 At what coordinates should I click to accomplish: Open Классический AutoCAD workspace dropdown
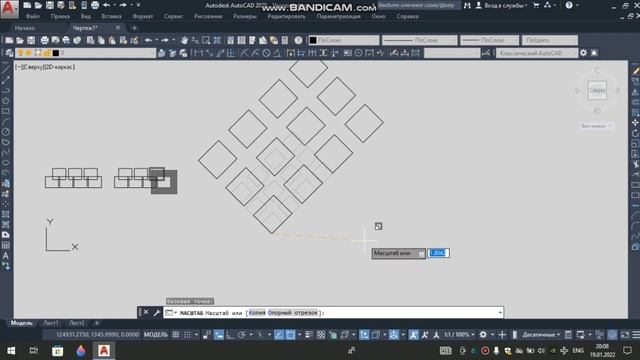[x=536, y=53]
